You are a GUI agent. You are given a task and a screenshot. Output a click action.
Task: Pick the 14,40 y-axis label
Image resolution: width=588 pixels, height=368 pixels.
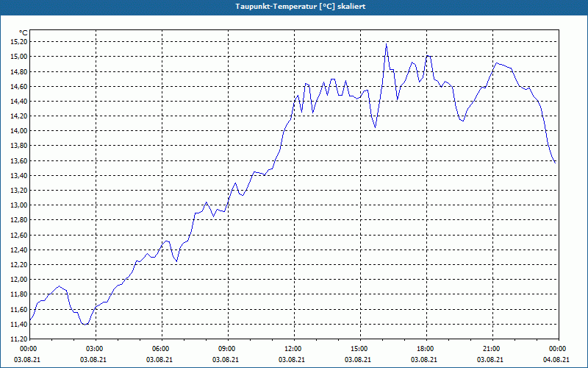(x=18, y=101)
